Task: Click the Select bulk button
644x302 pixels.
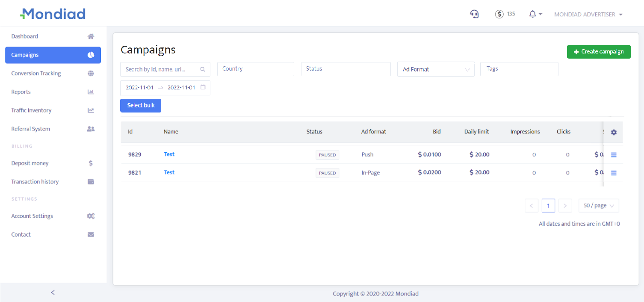Action: 140,105
